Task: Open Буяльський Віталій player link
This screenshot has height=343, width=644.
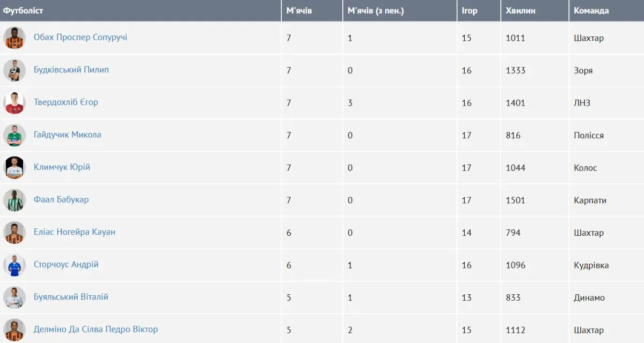Action: (x=71, y=297)
